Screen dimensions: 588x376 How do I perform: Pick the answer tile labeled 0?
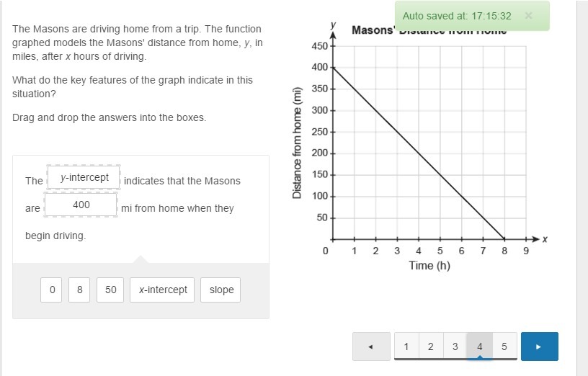tap(51, 290)
